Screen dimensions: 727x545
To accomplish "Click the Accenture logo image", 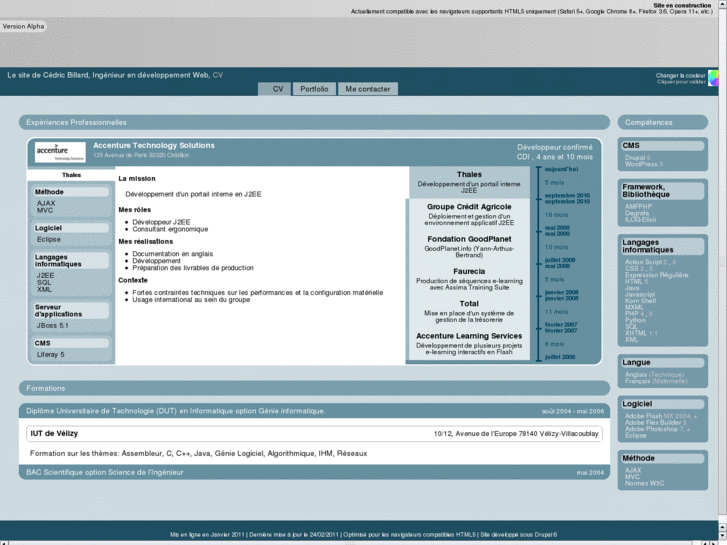I will [60, 152].
